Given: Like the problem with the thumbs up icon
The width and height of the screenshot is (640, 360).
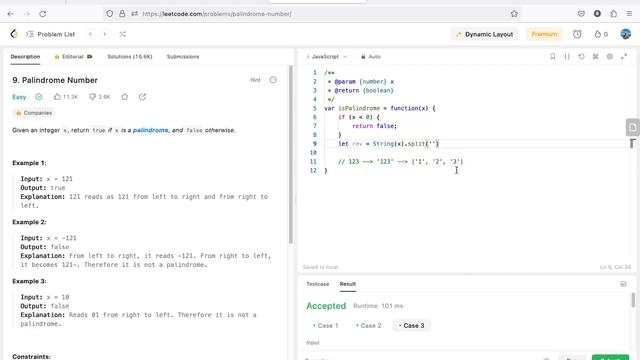Looking at the screenshot, I should (57, 97).
